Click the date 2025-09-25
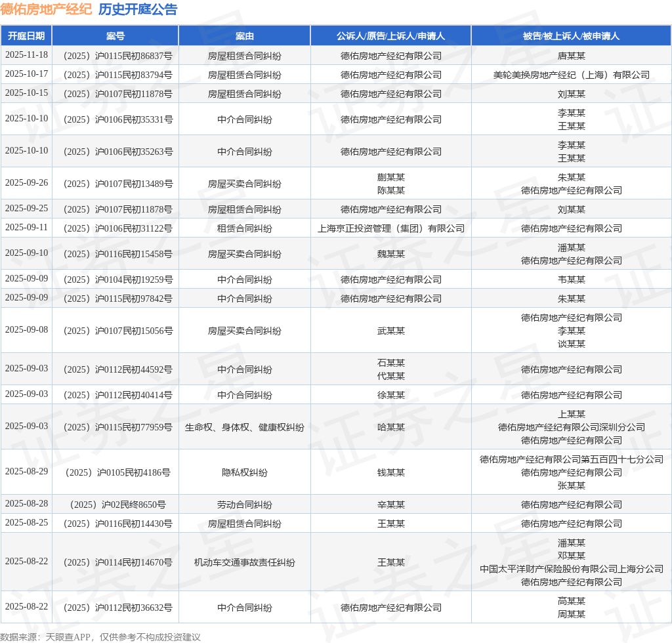Screen dimensions: 672x643 click(x=26, y=209)
